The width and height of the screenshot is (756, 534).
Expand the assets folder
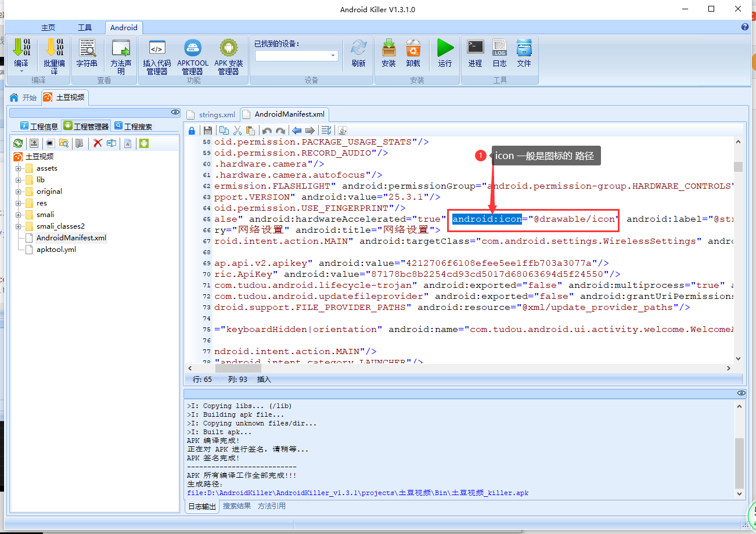[x=19, y=168]
